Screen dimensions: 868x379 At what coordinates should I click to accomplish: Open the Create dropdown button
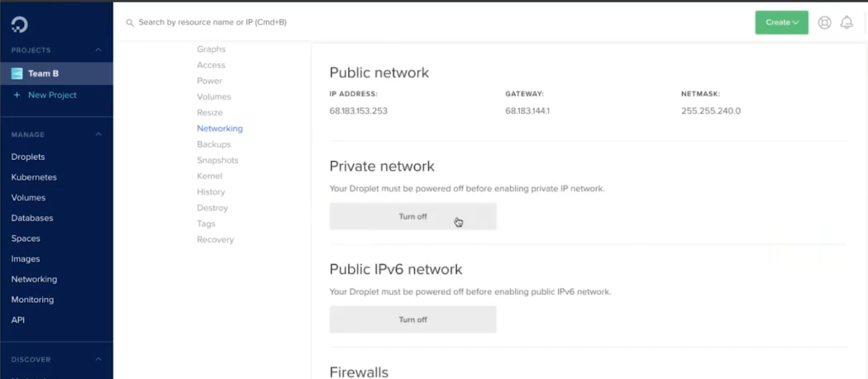(781, 23)
